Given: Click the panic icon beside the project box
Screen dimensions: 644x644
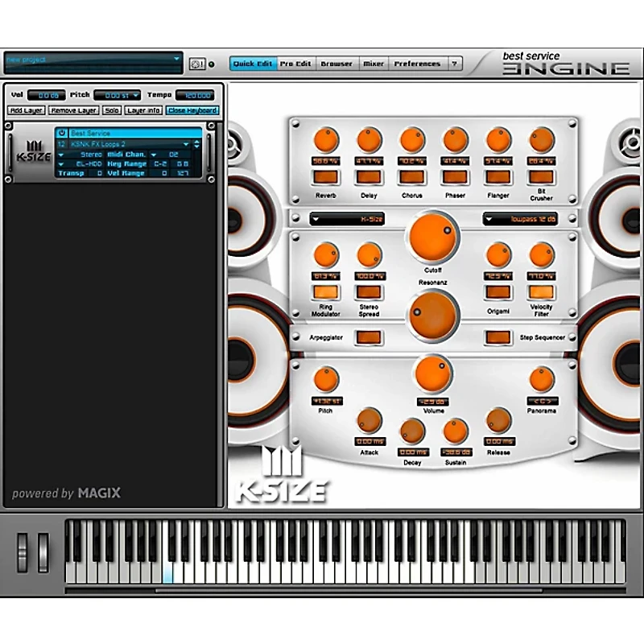Looking at the screenshot, I should click(196, 64).
